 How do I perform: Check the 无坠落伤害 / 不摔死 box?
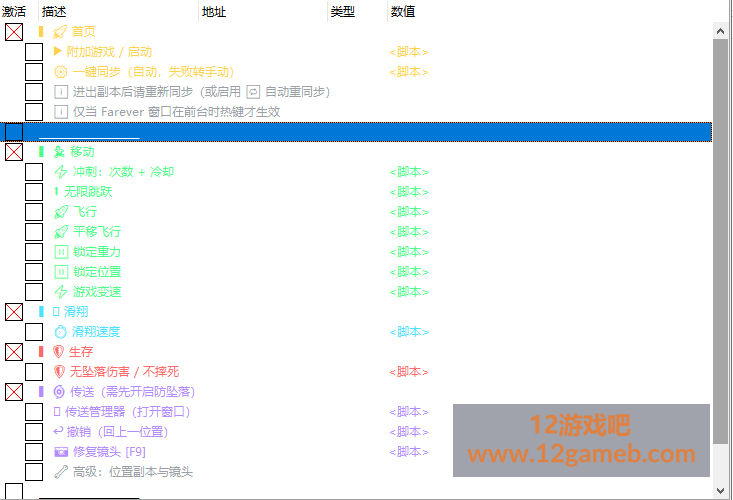point(34,372)
